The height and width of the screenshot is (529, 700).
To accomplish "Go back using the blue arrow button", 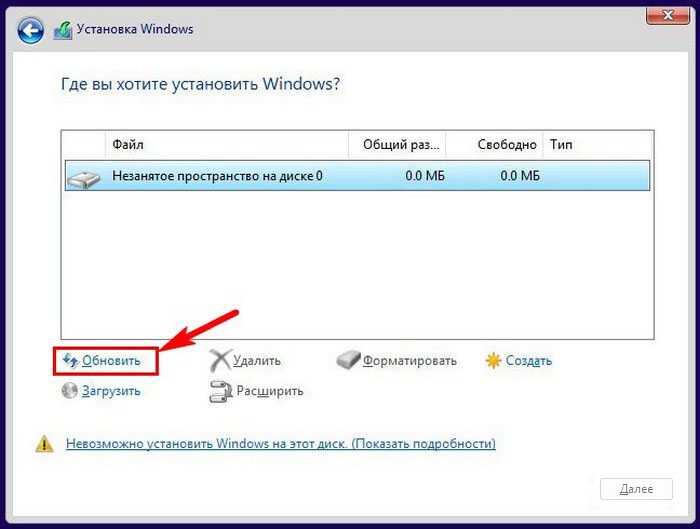I will pos(30,30).
